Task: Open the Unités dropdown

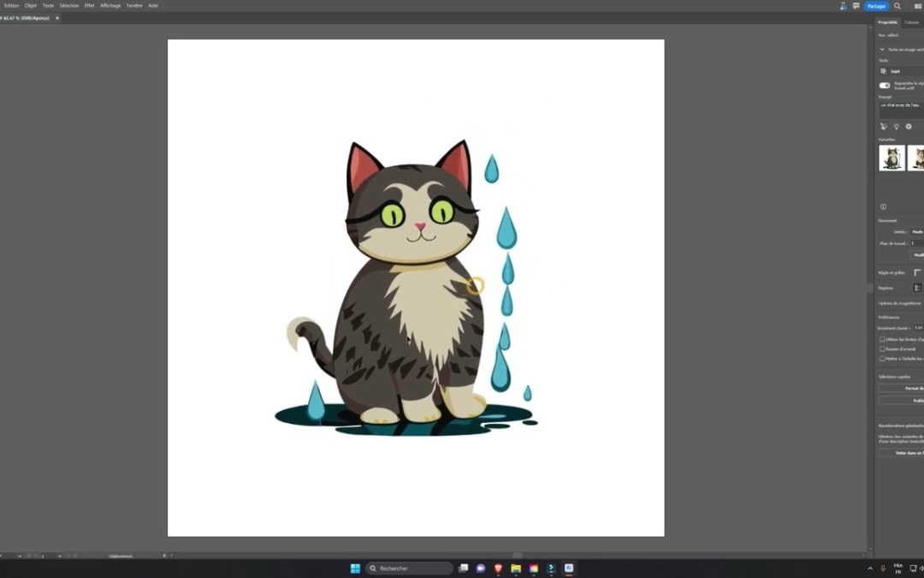Action: [x=917, y=232]
